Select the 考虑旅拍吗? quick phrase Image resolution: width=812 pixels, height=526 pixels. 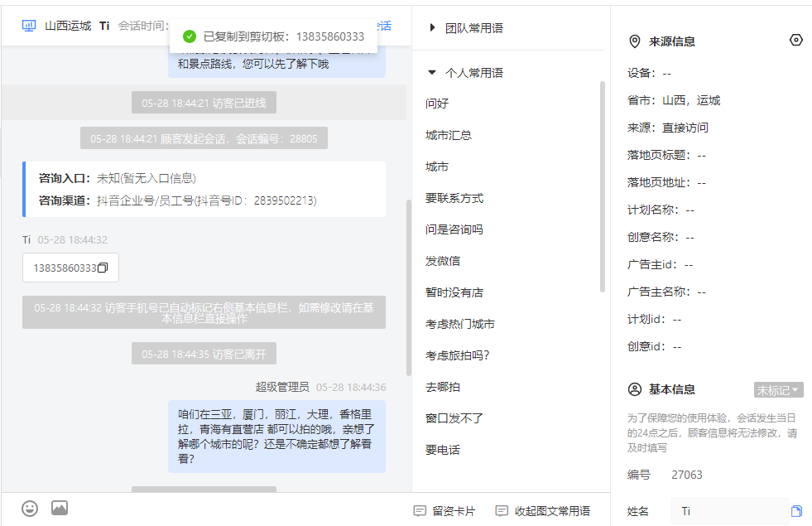pos(457,355)
